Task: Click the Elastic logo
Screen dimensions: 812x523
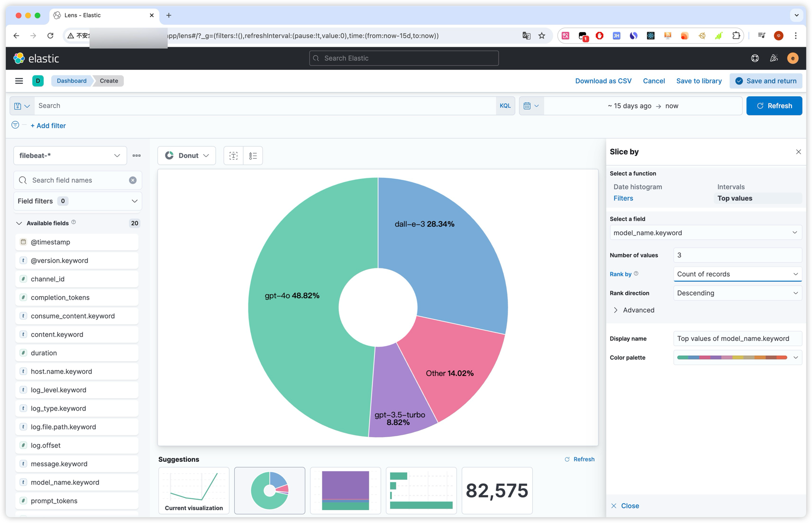Action: point(36,58)
